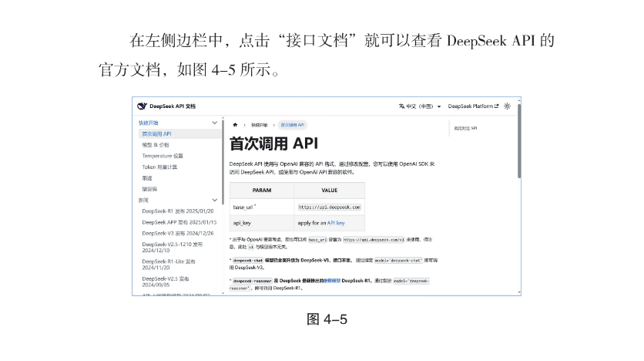Collapse the 快速开始 sidebar section chevron
The height and width of the screenshot is (361, 644).
(214, 123)
